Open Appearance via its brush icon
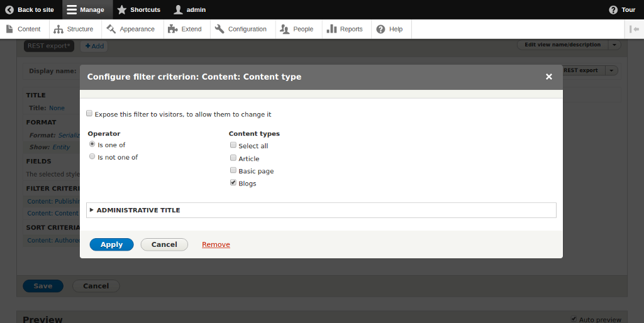Image resolution: width=644 pixels, height=323 pixels. (111, 29)
